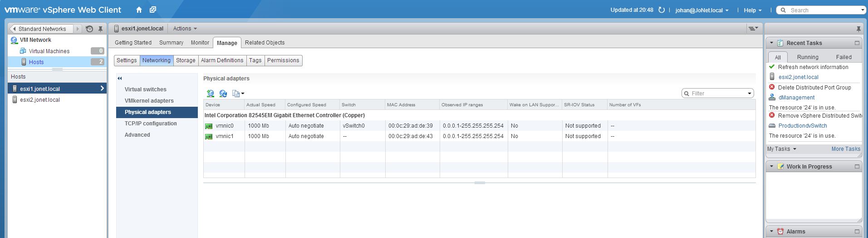This screenshot has height=238, width=868.
Task: Click the Hosts server icon in navigator
Action: tap(25, 62)
